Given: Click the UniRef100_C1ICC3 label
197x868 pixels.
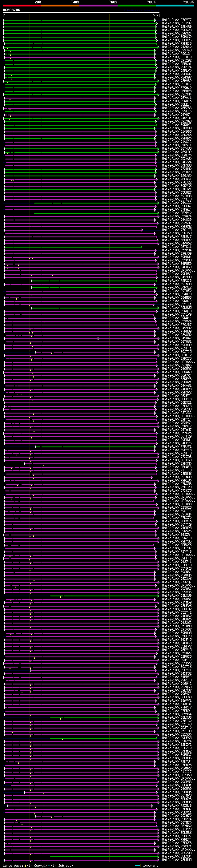Looking at the screenshot, I should (x=177, y=829).
